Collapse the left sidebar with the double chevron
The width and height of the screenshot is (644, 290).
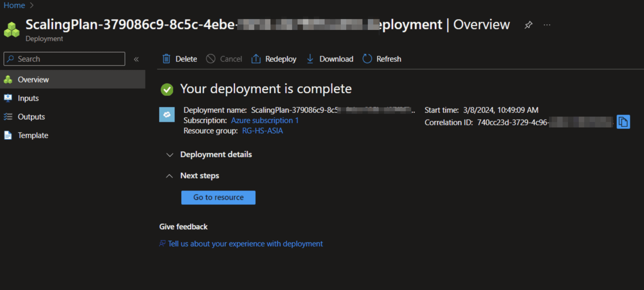click(136, 59)
